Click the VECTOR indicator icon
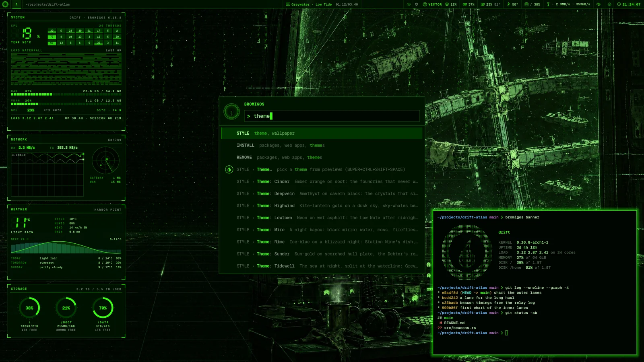Viewport: 644px width, 362px height. pyautogui.click(x=425, y=4)
